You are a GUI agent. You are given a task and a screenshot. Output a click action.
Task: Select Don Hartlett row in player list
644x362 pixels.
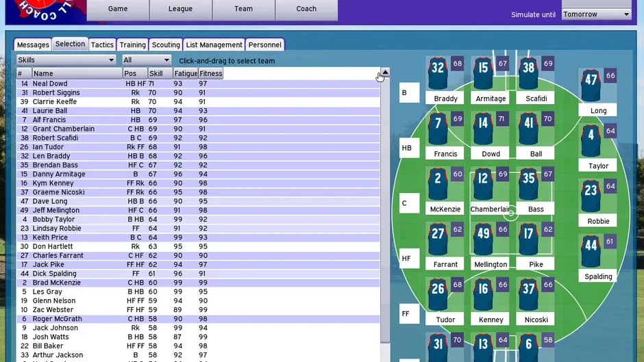pyautogui.click(x=198, y=246)
